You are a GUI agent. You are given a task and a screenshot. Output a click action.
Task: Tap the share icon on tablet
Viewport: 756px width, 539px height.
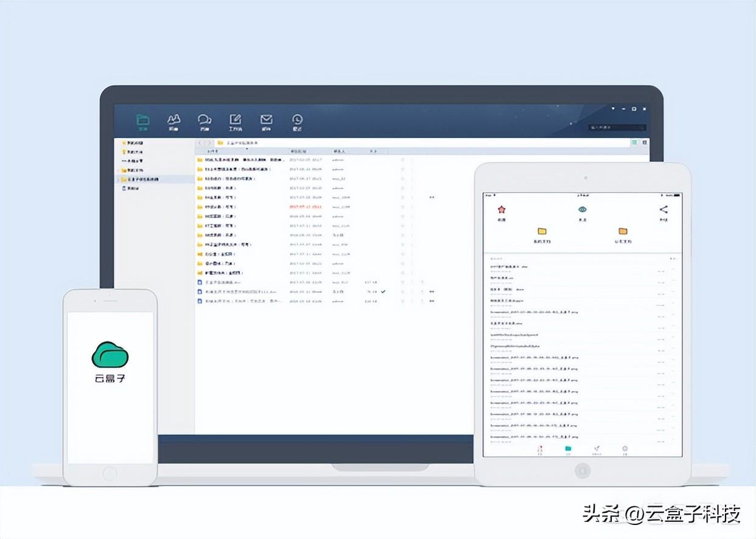[x=663, y=210]
